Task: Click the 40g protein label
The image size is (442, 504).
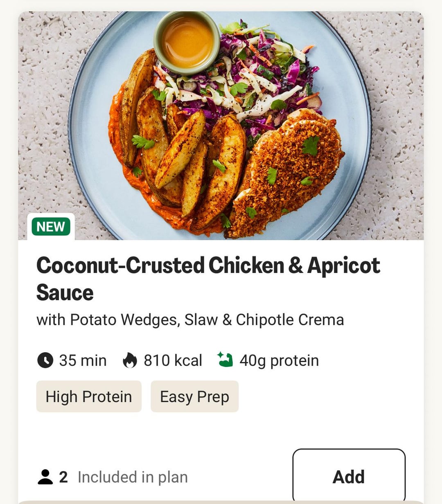Action: (x=279, y=360)
